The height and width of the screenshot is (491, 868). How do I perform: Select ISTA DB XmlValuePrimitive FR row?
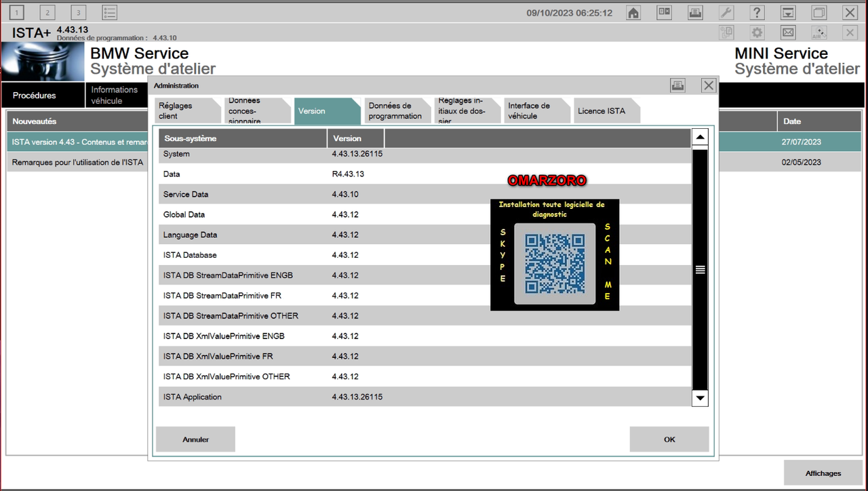pyautogui.click(x=425, y=357)
